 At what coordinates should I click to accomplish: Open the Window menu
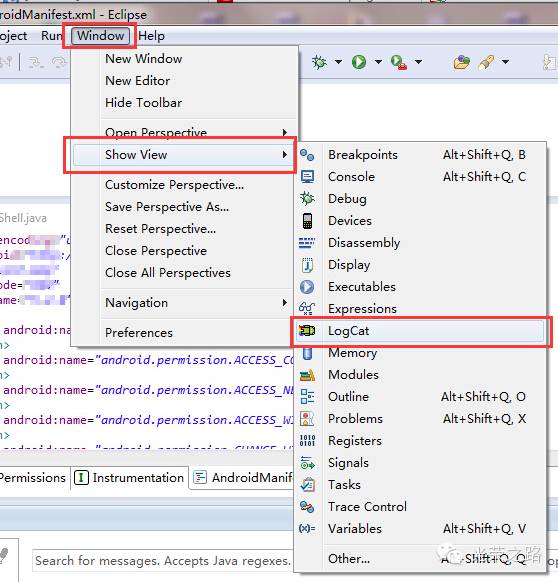point(100,36)
